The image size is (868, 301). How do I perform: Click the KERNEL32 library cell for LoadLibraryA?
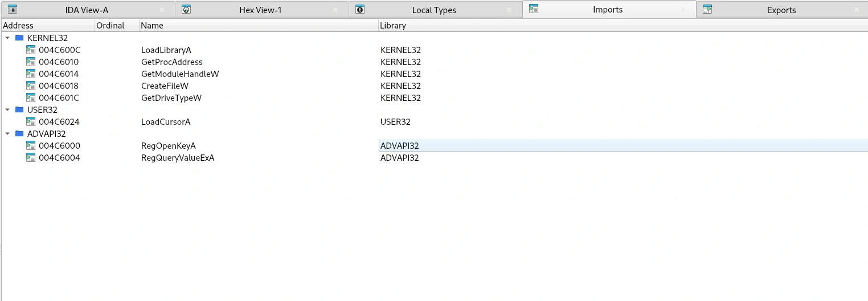pyautogui.click(x=400, y=50)
